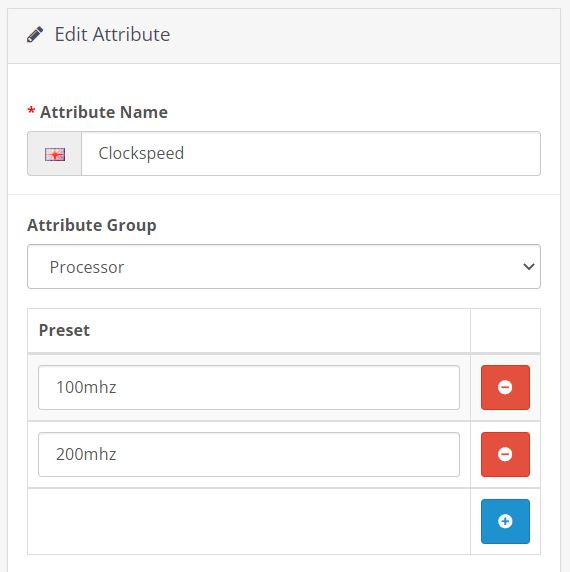
Task: Click the gray language addon box
Action: pos(55,154)
